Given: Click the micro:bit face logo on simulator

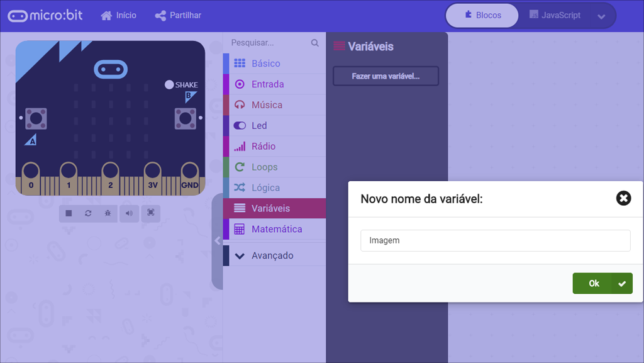Looking at the screenshot, I should 111,69.
